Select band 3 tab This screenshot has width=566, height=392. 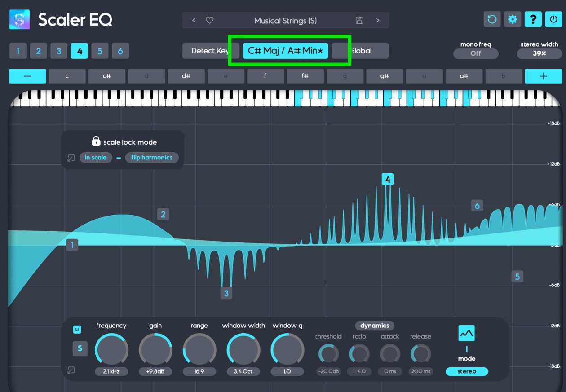(59, 51)
